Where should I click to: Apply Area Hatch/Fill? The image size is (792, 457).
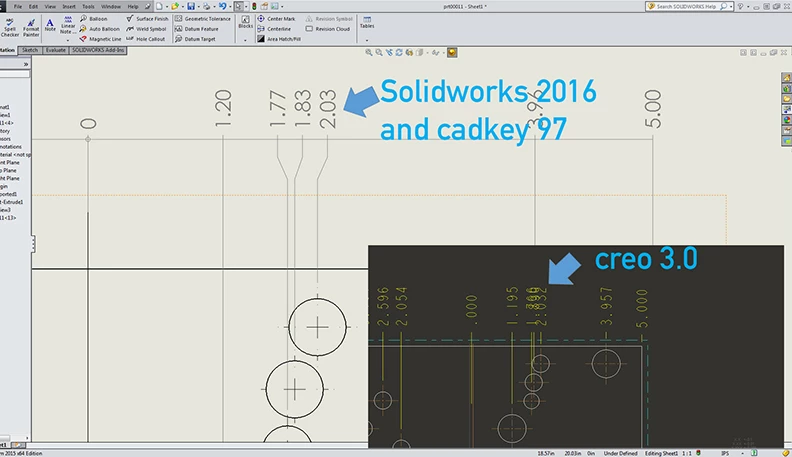(279, 39)
